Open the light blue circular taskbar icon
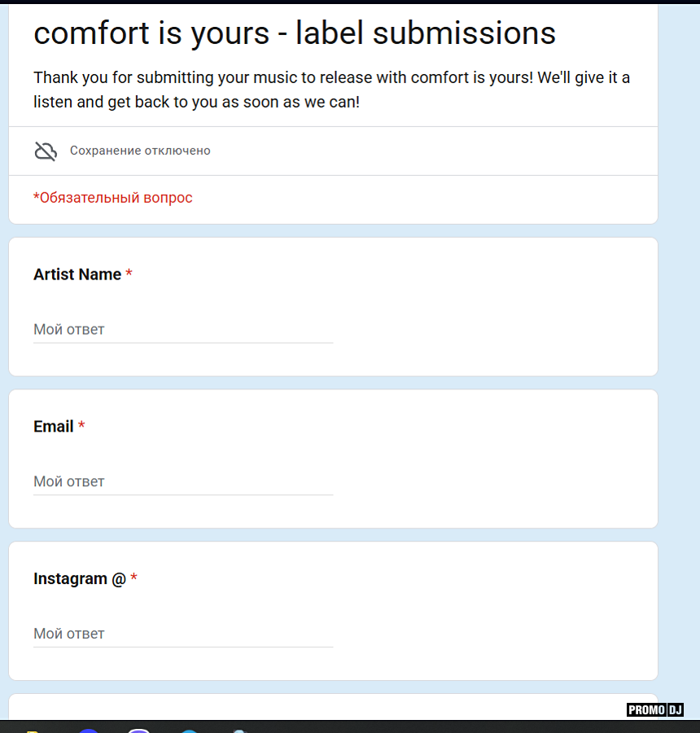 pos(189,730)
